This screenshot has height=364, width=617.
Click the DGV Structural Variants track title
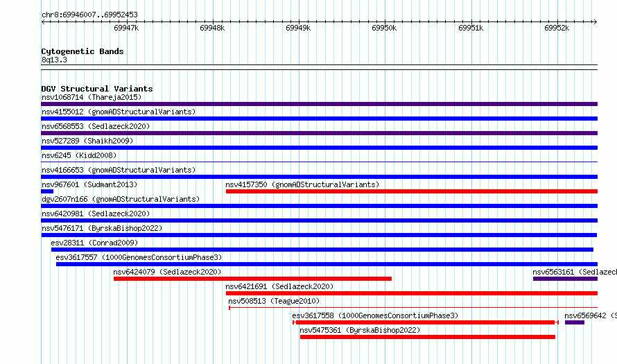point(97,89)
